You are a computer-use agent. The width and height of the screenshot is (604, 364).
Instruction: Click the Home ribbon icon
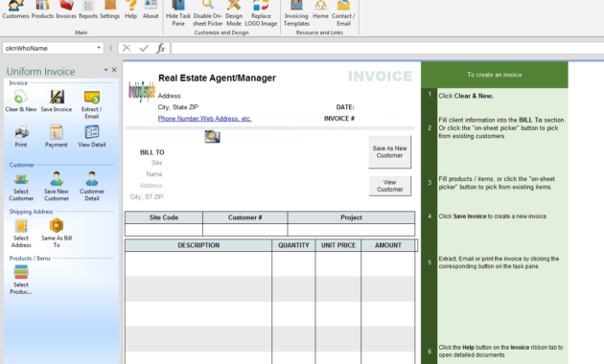(320, 10)
